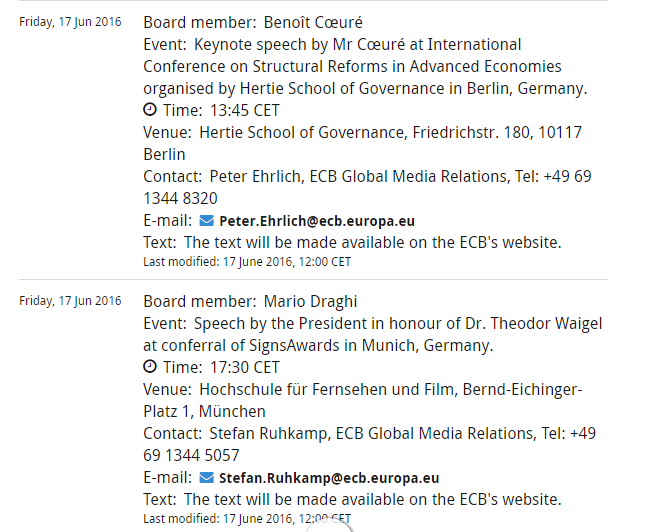Click the Last modified line of the Draghi entry
658x532 pixels.
coord(247,519)
